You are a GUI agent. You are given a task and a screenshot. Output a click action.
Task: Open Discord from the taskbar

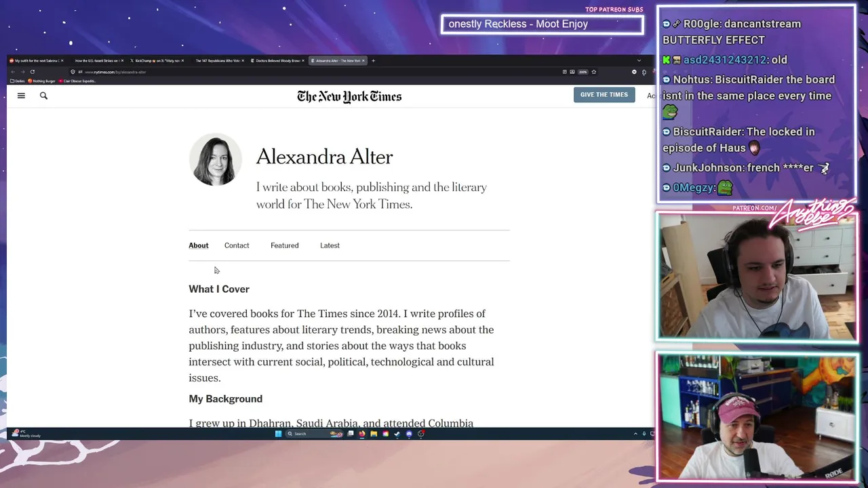[x=409, y=434]
